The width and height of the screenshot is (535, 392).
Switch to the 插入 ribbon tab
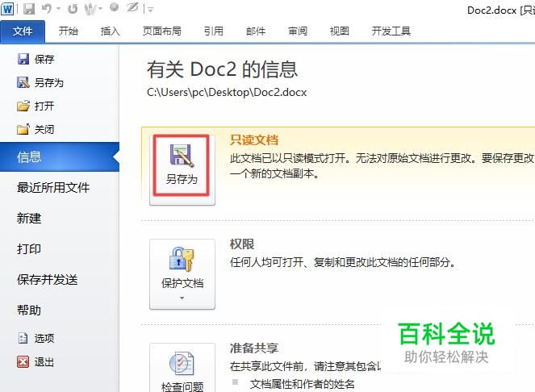[111, 31]
